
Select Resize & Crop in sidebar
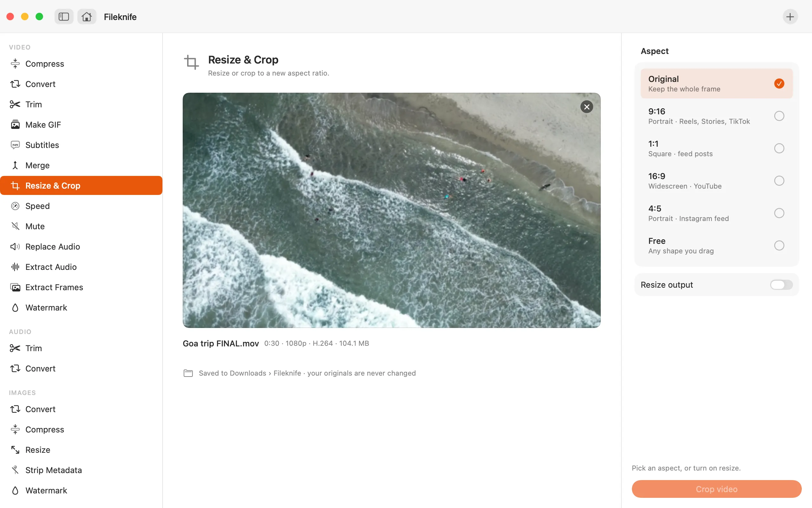pos(81,185)
